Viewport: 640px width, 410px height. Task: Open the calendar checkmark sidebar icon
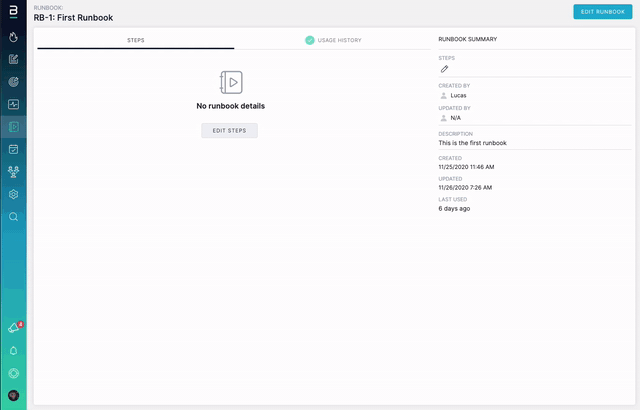pyautogui.click(x=13, y=149)
